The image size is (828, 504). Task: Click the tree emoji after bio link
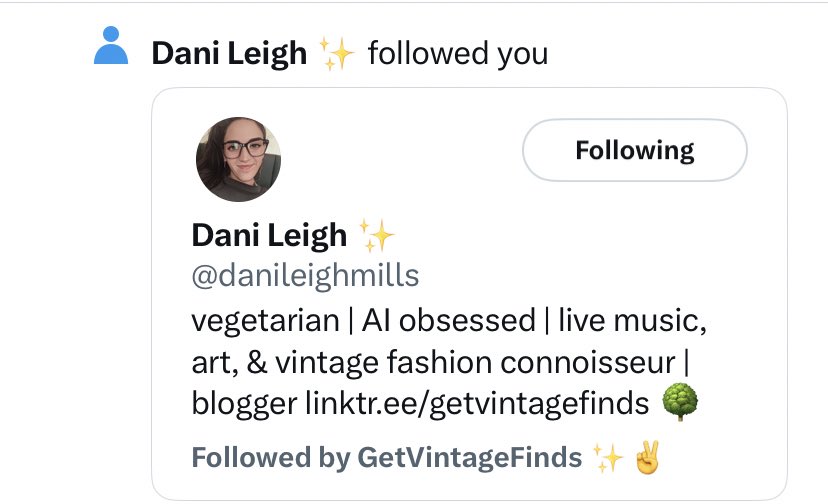(x=680, y=402)
